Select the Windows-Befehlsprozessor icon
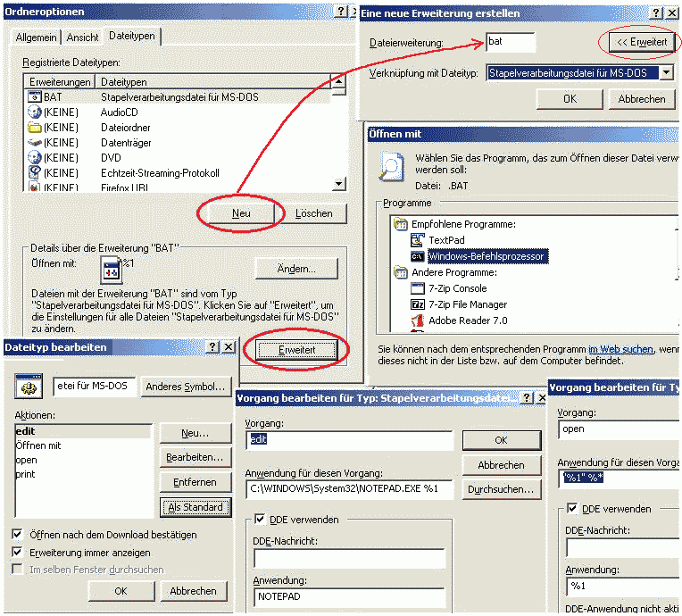 418,256
